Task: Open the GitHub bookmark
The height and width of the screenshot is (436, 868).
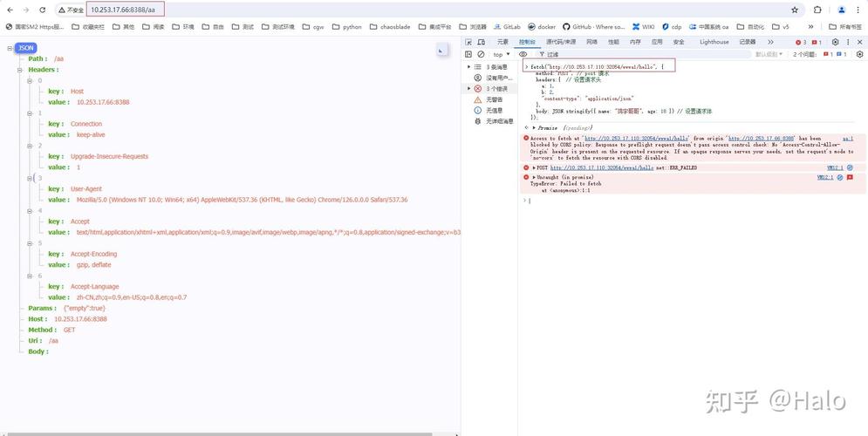Action: pyautogui.click(x=593, y=26)
